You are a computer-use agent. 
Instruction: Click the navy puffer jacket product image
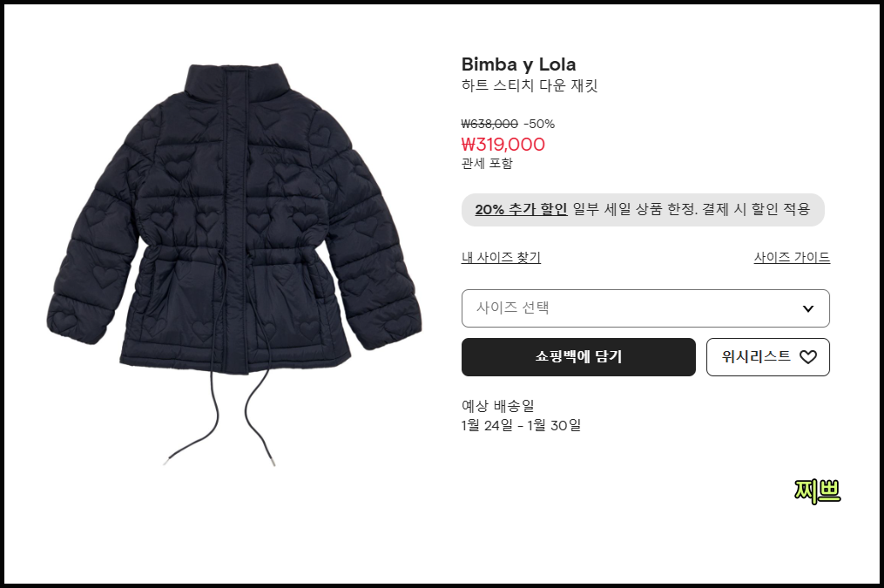(234, 265)
